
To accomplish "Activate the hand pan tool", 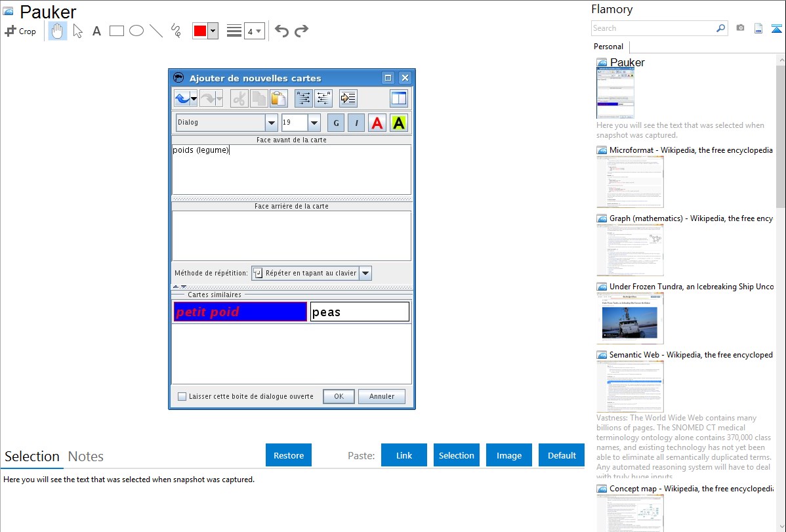I will pyautogui.click(x=58, y=31).
